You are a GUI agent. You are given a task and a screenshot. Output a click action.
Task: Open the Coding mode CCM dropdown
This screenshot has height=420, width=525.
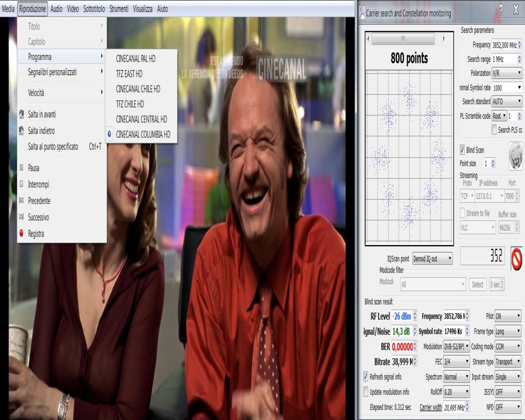pos(508,347)
